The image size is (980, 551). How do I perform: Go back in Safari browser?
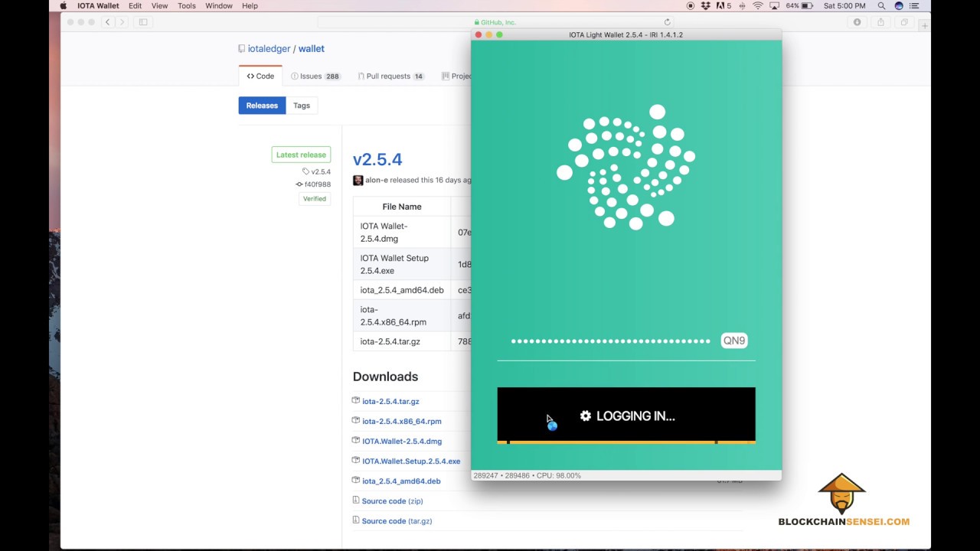coord(108,22)
